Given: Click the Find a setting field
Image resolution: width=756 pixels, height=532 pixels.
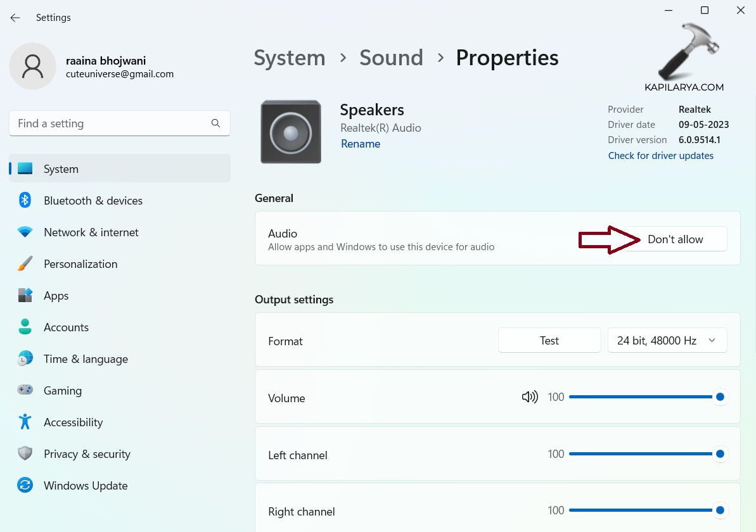Looking at the screenshot, I should coord(111,123).
